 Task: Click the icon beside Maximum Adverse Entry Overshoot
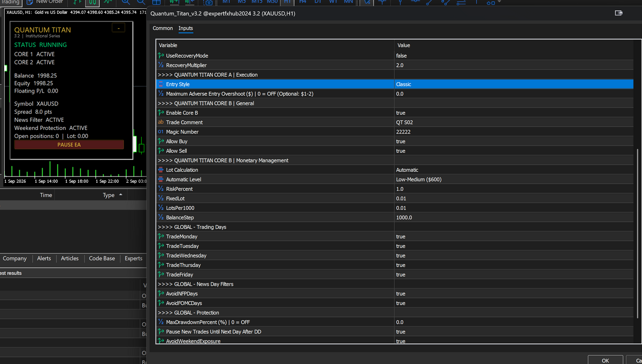pyautogui.click(x=161, y=94)
